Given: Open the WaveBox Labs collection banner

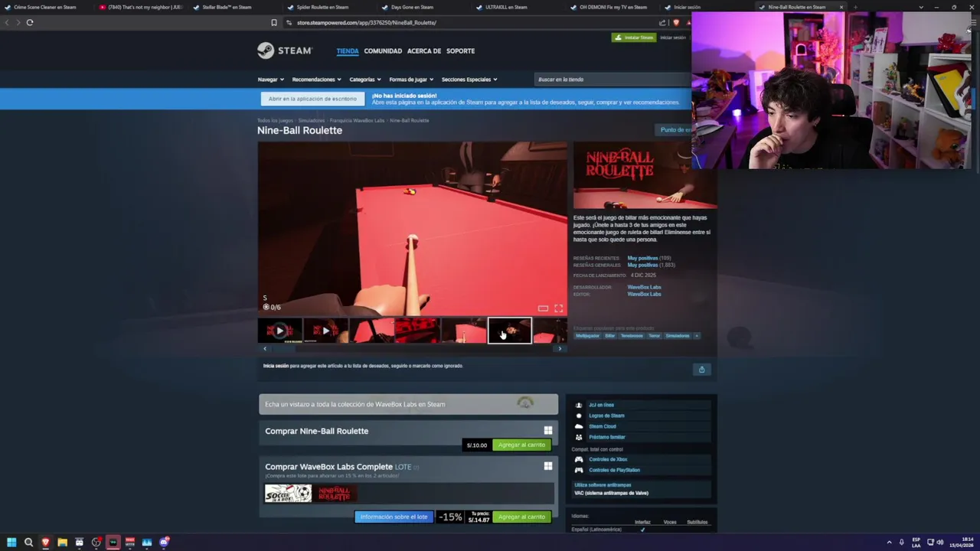Looking at the screenshot, I should coord(408,404).
